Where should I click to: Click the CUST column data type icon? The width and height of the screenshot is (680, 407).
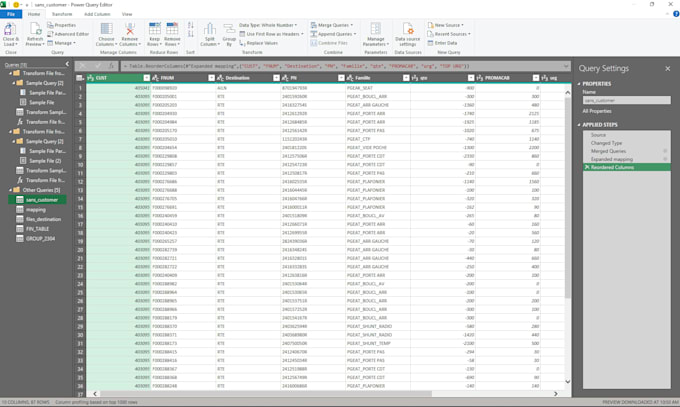point(91,78)
